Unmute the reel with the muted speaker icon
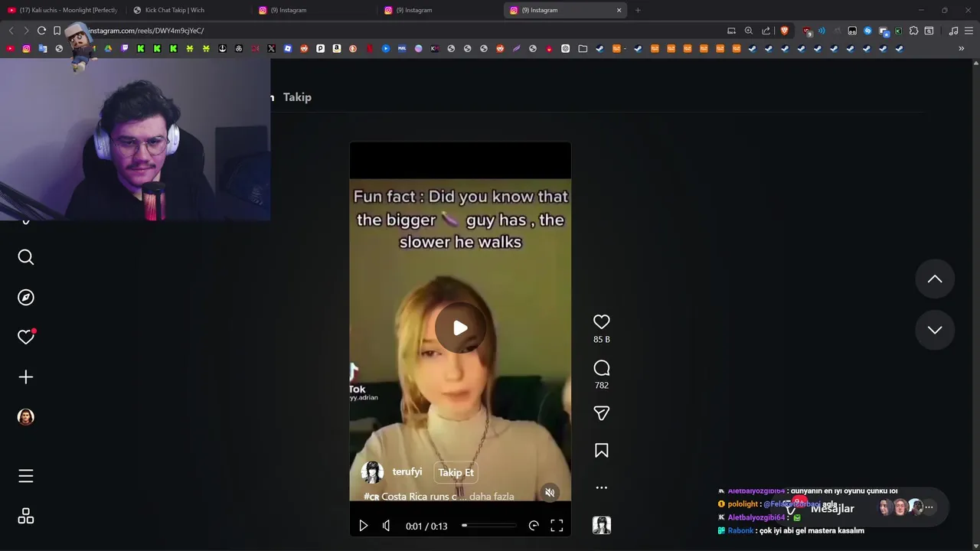 (x=550, y=492)
